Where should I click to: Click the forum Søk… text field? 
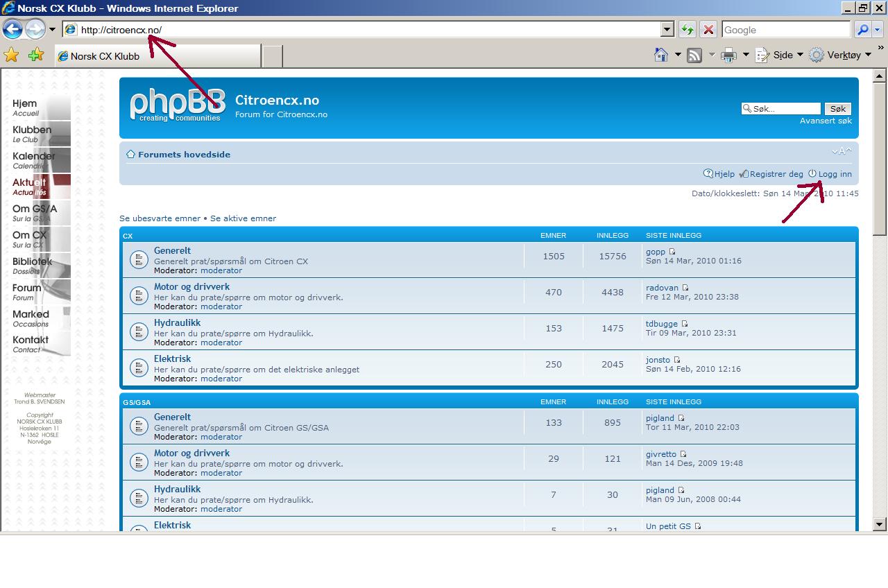coord(780,109)
